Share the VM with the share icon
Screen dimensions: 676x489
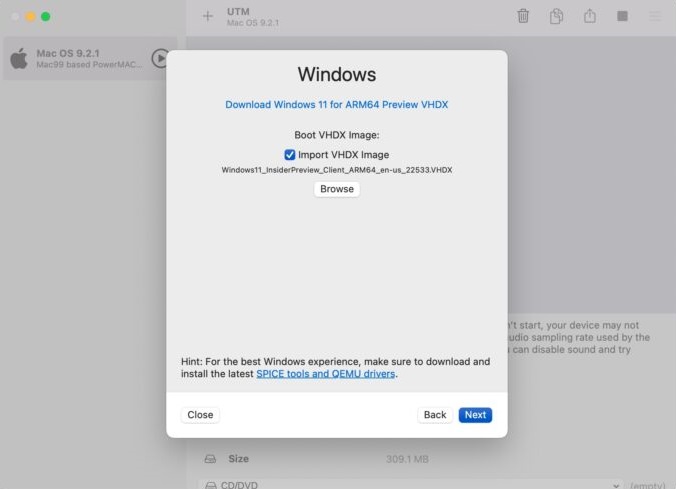coord(590,16)
